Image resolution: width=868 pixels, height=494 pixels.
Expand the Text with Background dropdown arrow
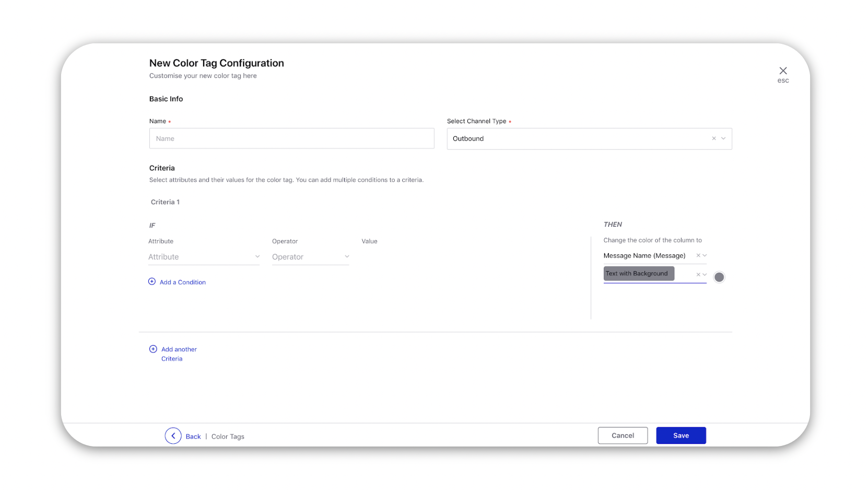coord(705,274)
